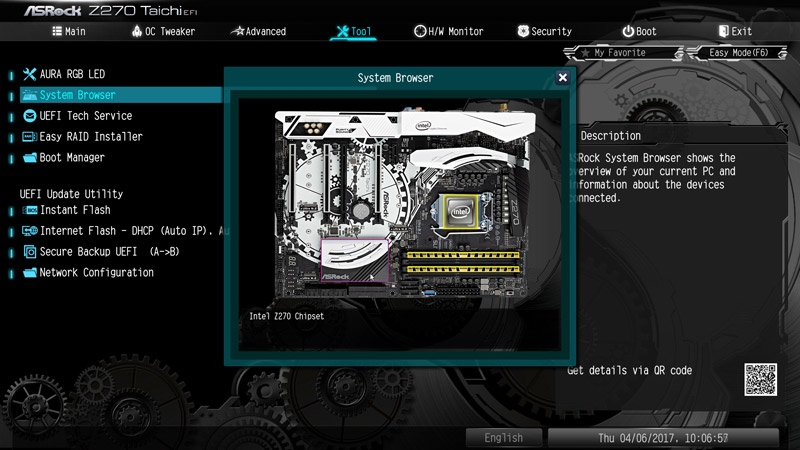Click the AURA RGB LED tools icon
Viewport: 800px width, 450px height.
click(29, 74)
